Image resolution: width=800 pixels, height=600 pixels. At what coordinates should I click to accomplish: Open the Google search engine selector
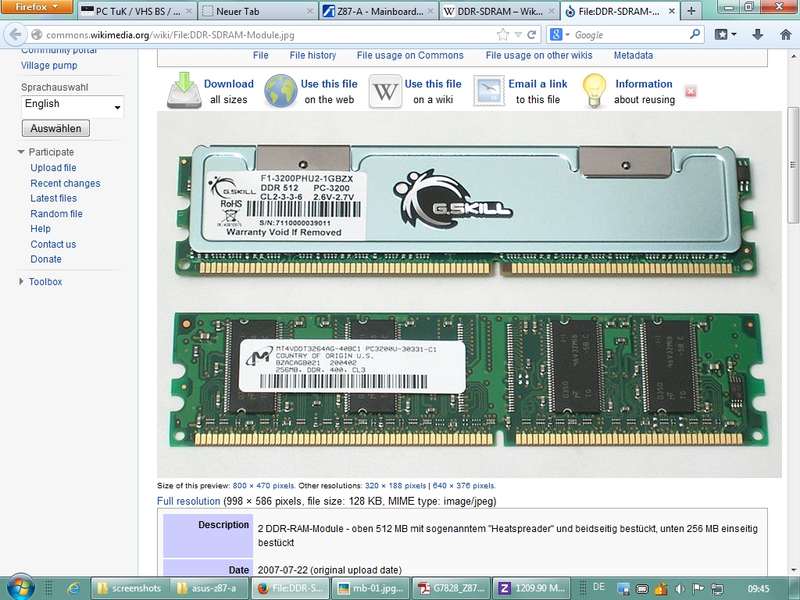pos(560,35)
